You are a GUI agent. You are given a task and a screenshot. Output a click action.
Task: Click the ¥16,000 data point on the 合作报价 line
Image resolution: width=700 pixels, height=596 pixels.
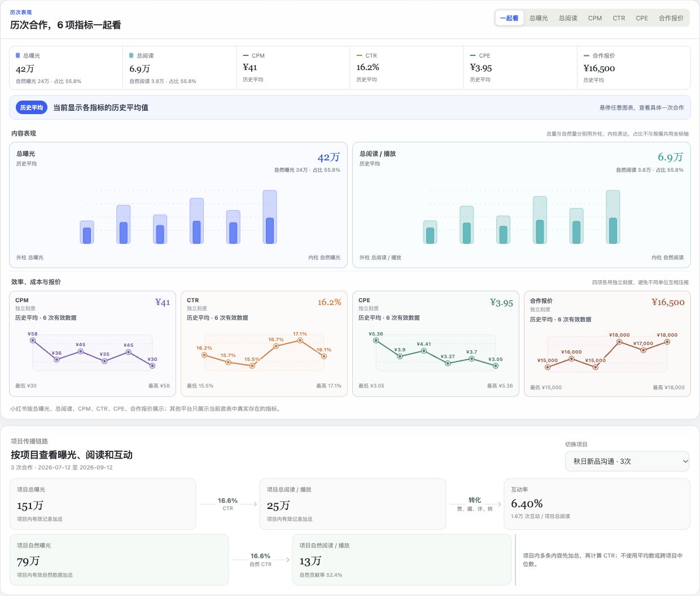(571, 359)
